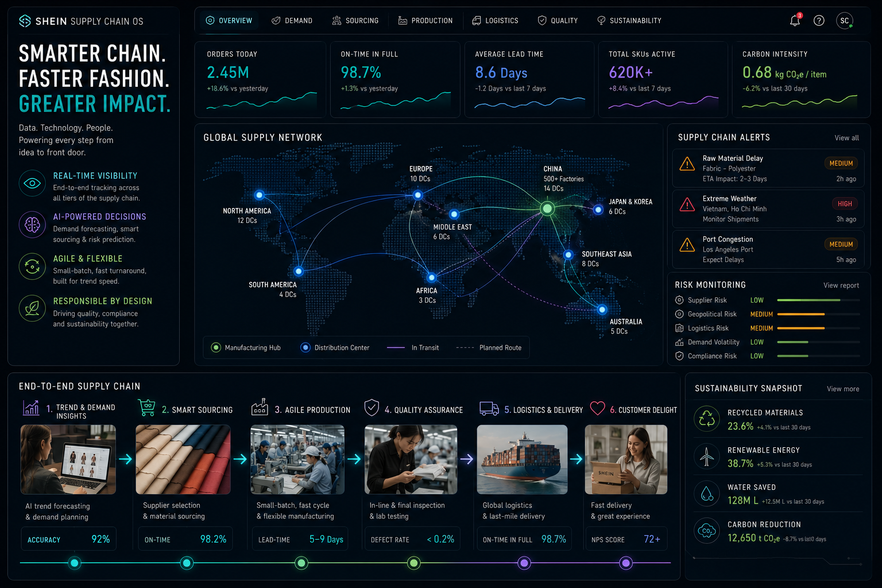The image size is (882, 588).
Task: Select the Australia distribution center node
Action: pyautogui.click(x=602, y=310)
